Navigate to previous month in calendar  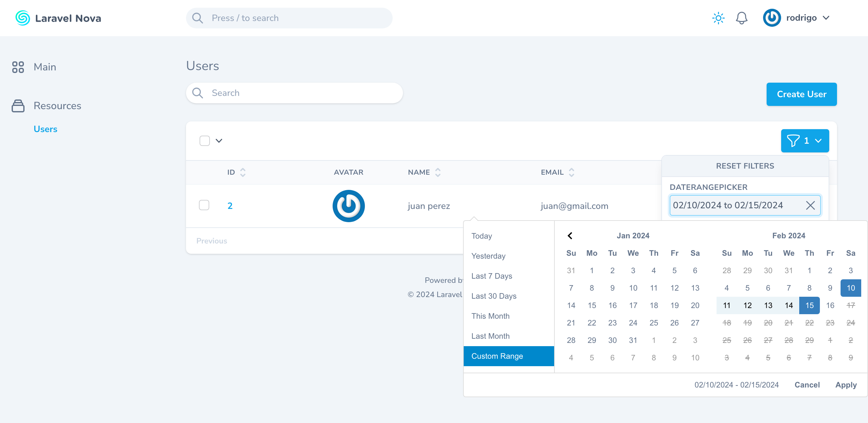point(571,235)
